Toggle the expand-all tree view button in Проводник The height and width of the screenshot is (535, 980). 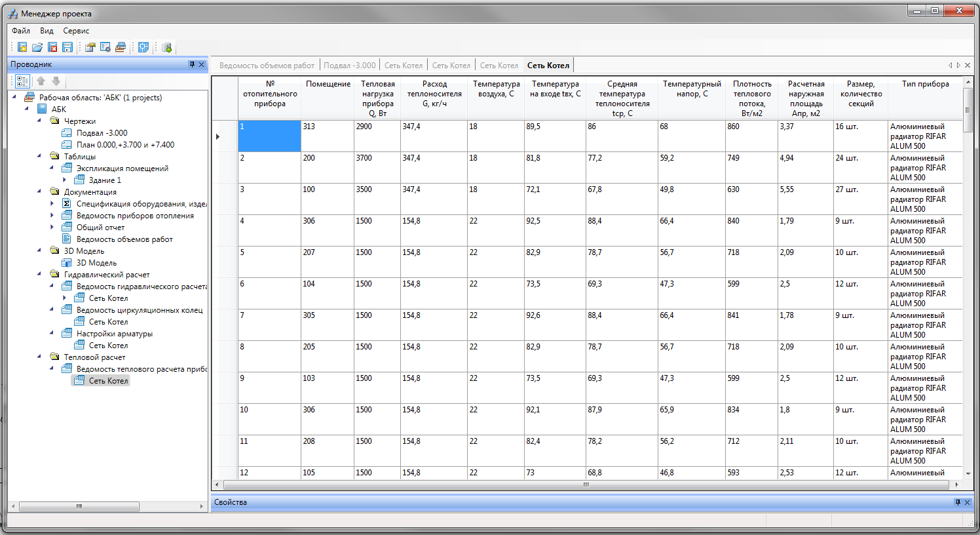pos(22,81)
